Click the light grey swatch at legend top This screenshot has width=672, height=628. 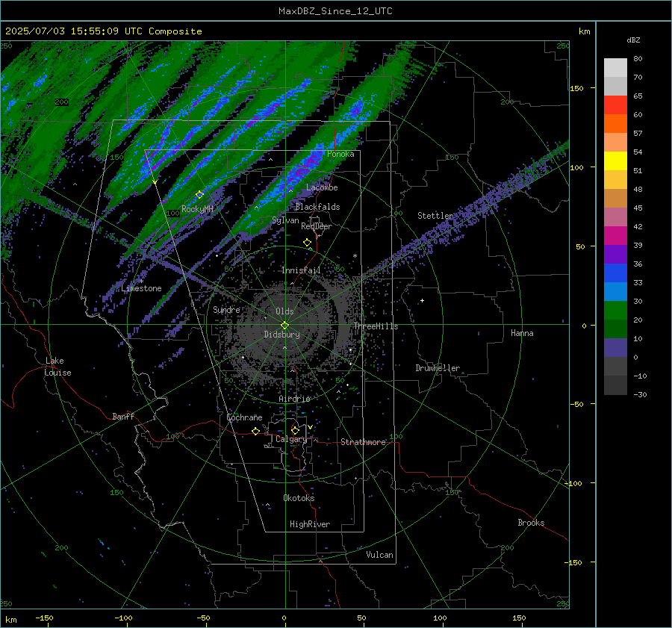[x=615, y=68]
